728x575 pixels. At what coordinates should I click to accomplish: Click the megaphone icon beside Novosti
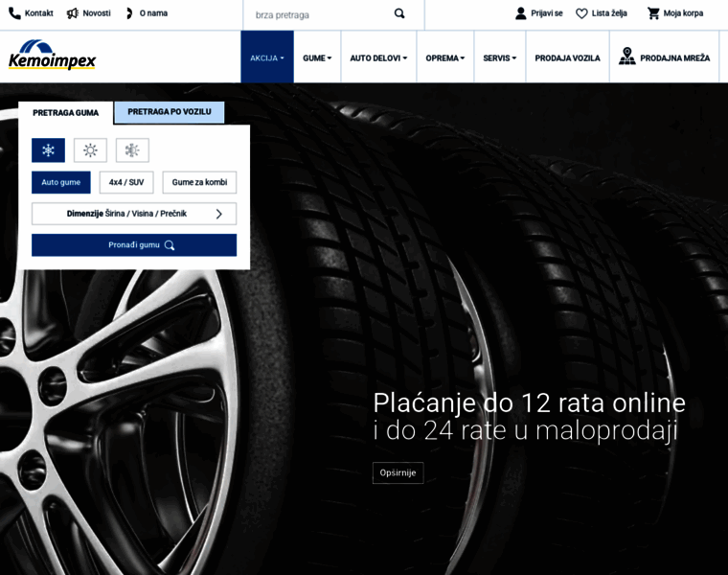(72, 13)
